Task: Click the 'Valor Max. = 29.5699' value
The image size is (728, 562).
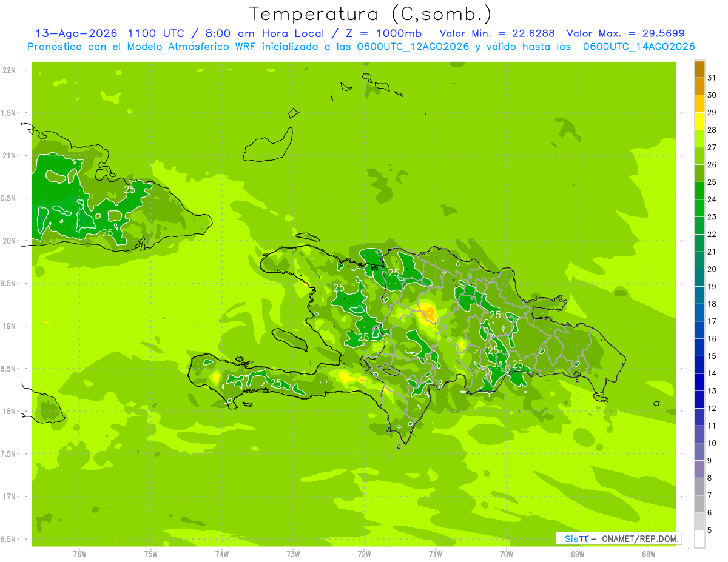Action: coord(625,33)
